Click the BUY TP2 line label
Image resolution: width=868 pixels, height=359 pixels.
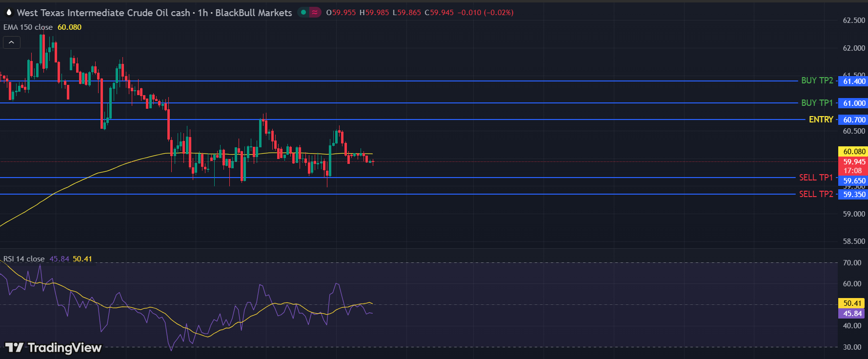[x=817, y=80]
